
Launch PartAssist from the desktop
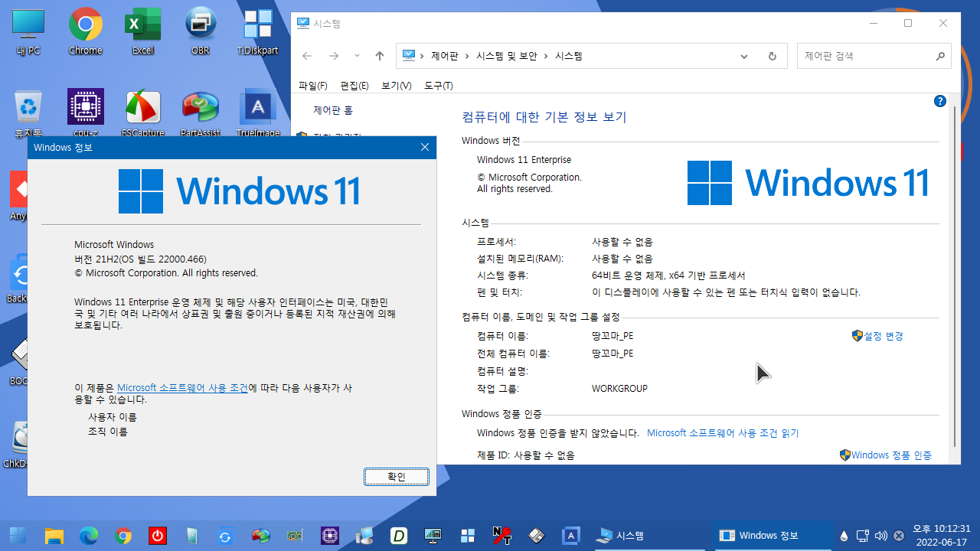point(200,113)
